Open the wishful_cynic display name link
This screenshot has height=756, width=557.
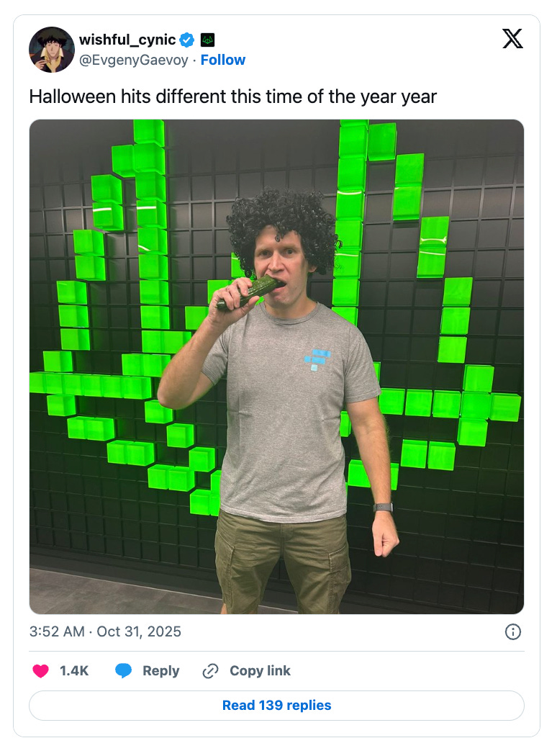127,40
